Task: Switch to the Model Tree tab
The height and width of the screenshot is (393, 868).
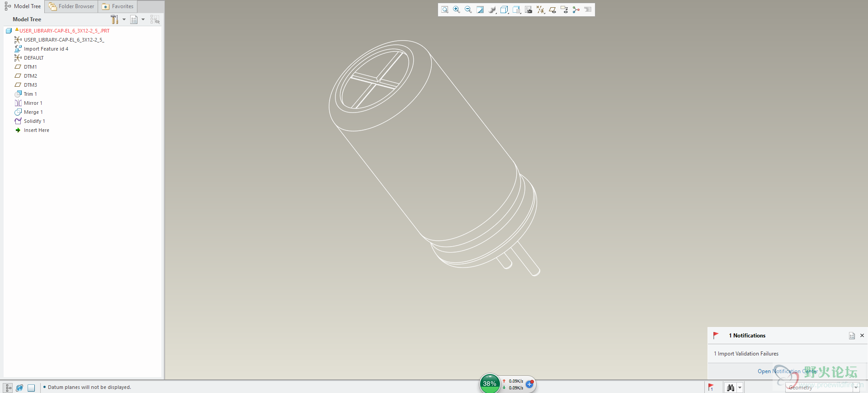Action: (x=23, y=6)
